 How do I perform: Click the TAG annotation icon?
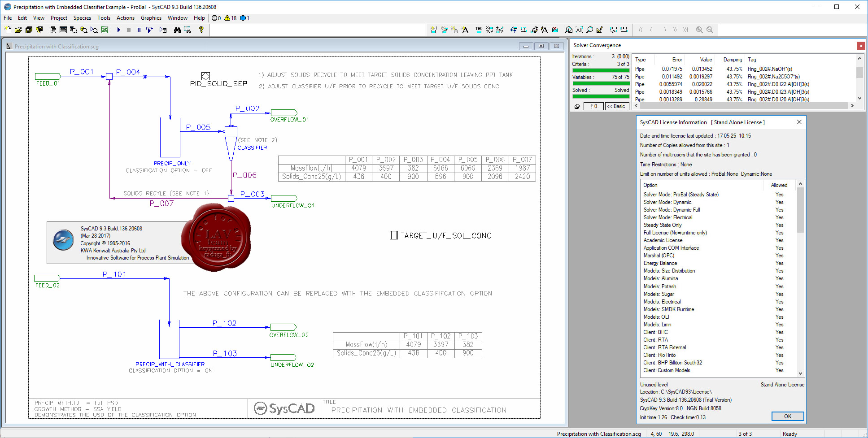pyautogui.click(x=479, y=30)
